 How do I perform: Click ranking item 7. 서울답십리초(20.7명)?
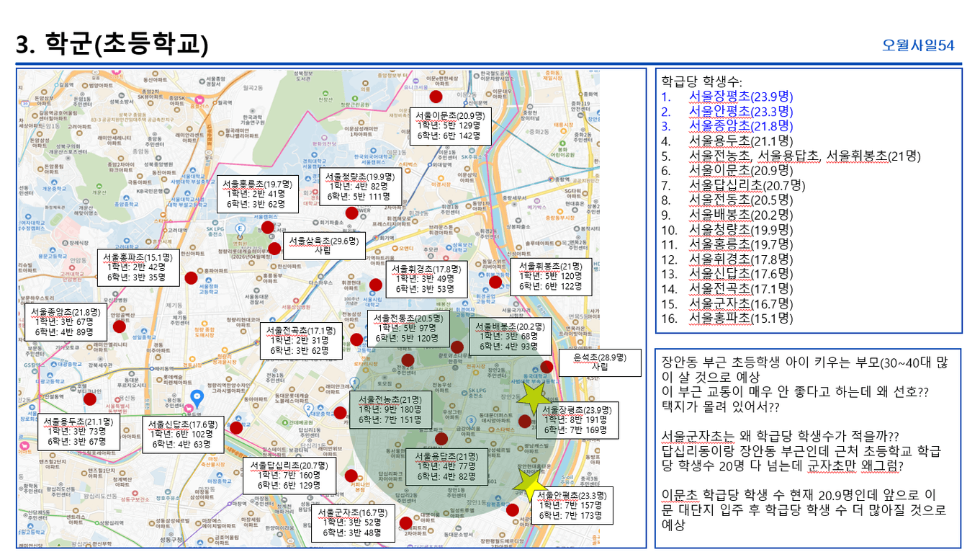[733, 184]
